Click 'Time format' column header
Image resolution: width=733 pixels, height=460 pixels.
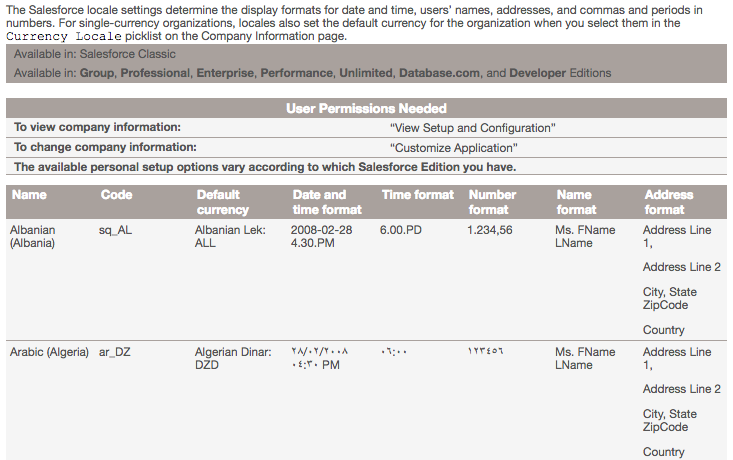418,195
